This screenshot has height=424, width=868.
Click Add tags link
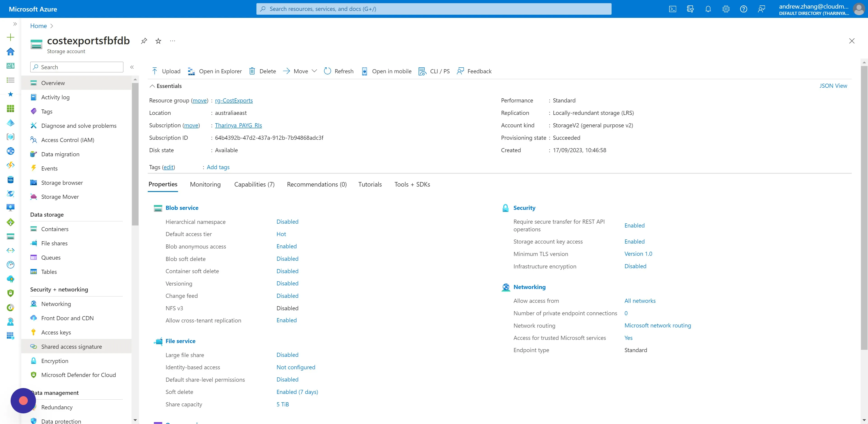pos(218,167)
